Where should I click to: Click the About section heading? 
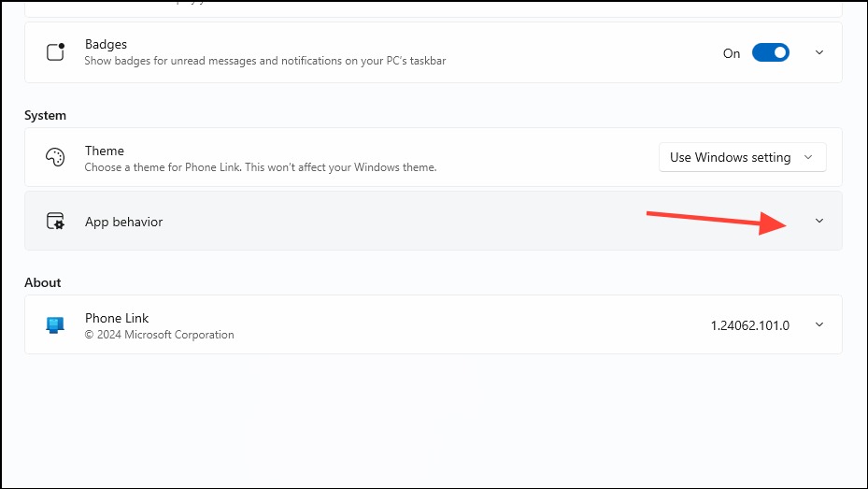point(43,282)
